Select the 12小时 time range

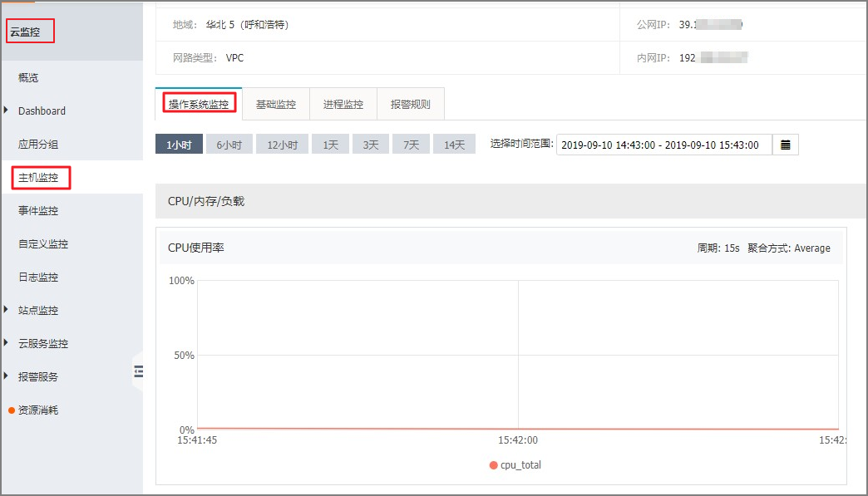point(283,145)
